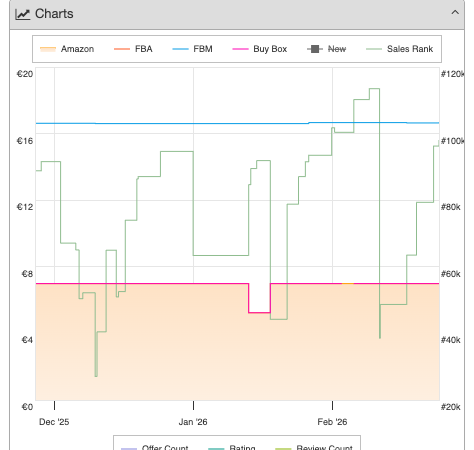The height and width of the screenshot is (450, 474).
Task: Click the New square marker icon
Action: click(315, 49)
